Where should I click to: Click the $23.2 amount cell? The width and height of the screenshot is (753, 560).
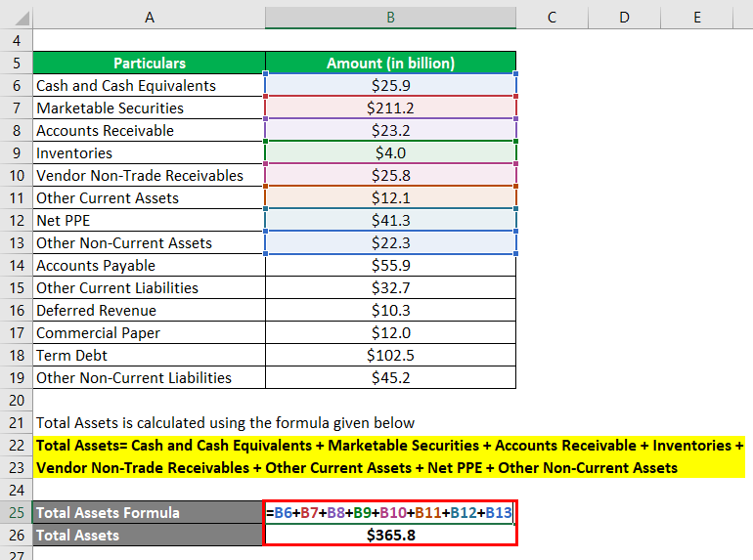[x=390, y=131]
